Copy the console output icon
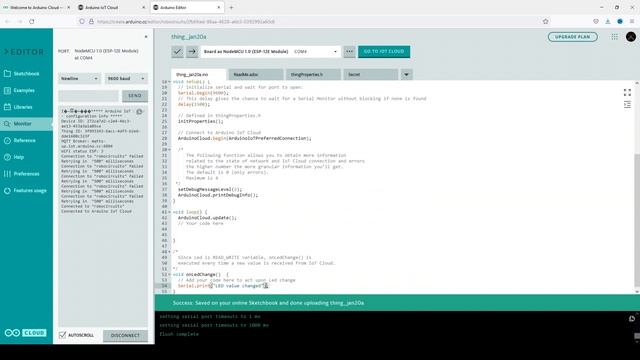The height and width of the screenshot is (360, 640). [632, 319]
